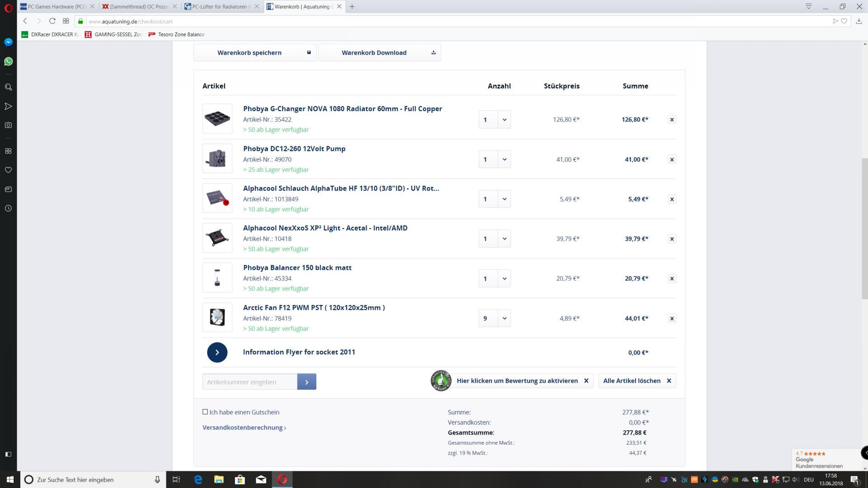Image resolution: width=868 pixels, height=488 pixels.
Task: Tick 'Ich habe einen Gutschein' checkbox
Action: coord(205,412)
